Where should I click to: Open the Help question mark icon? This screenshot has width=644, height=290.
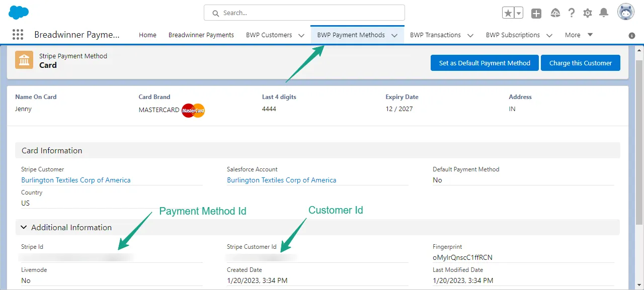(572, 13)
